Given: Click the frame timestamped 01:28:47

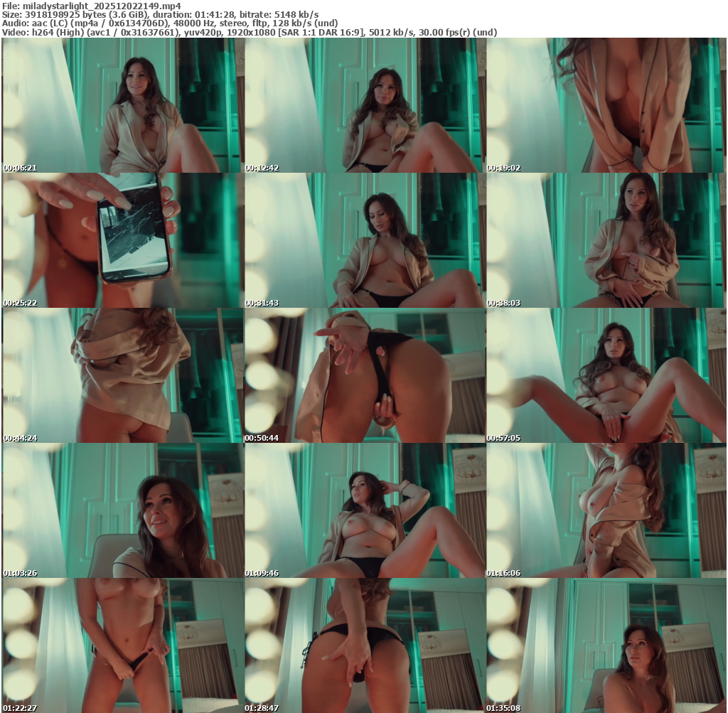Looking at the screenshot, I should click(x=364, y=645).
